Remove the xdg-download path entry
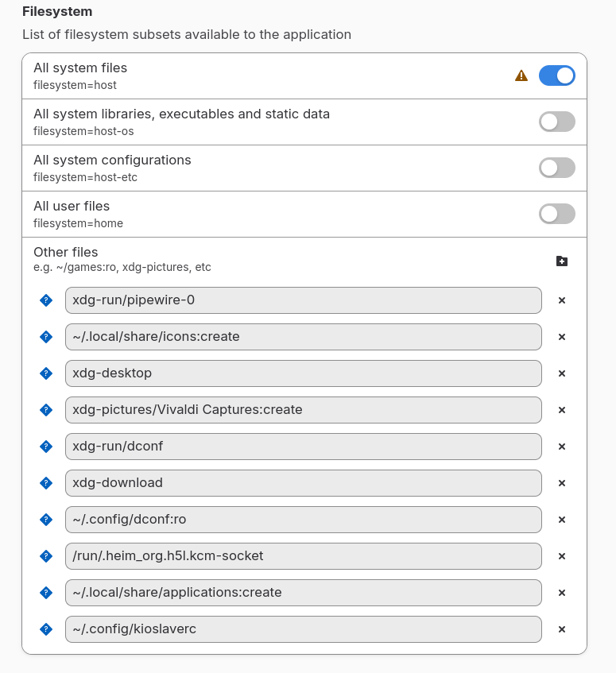Viewport: 616px width, 673px height. [x=562, y=483]
